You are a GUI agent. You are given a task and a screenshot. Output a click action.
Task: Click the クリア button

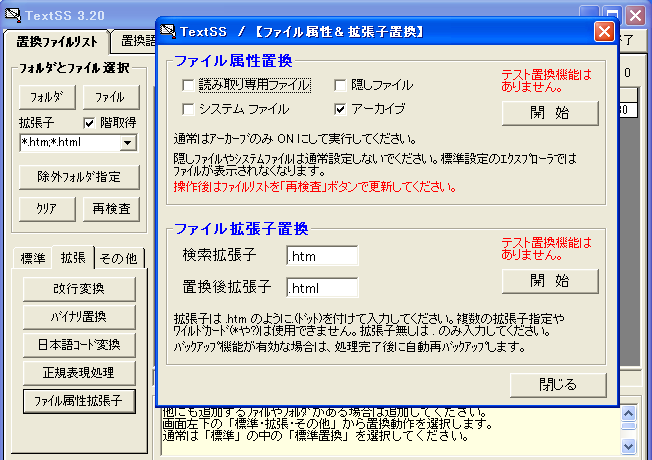(x=47, y=209)
